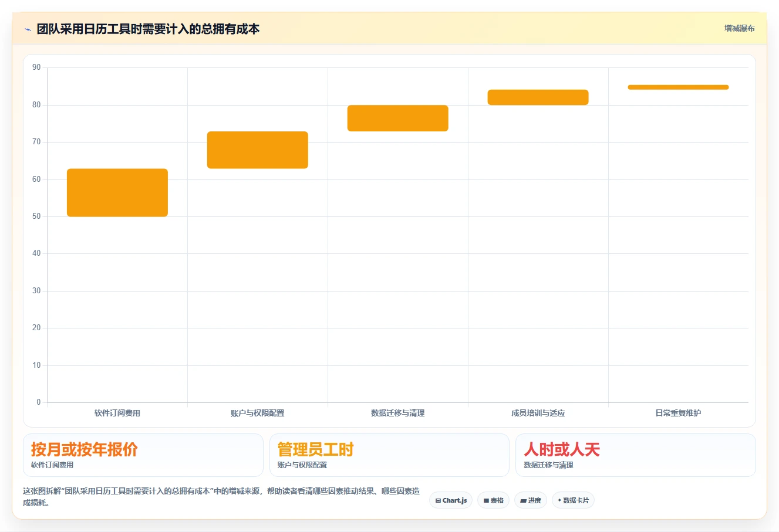Click the description paragraph starting 这张图拆解
The image size is (779, 532).
(x=221, y=497)
